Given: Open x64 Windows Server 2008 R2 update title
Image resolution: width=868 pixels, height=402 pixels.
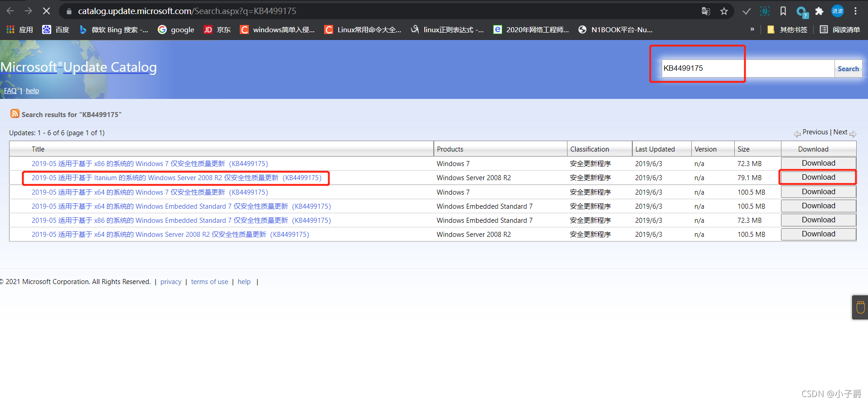Looking at the screenshot, I should click(170, 235).
